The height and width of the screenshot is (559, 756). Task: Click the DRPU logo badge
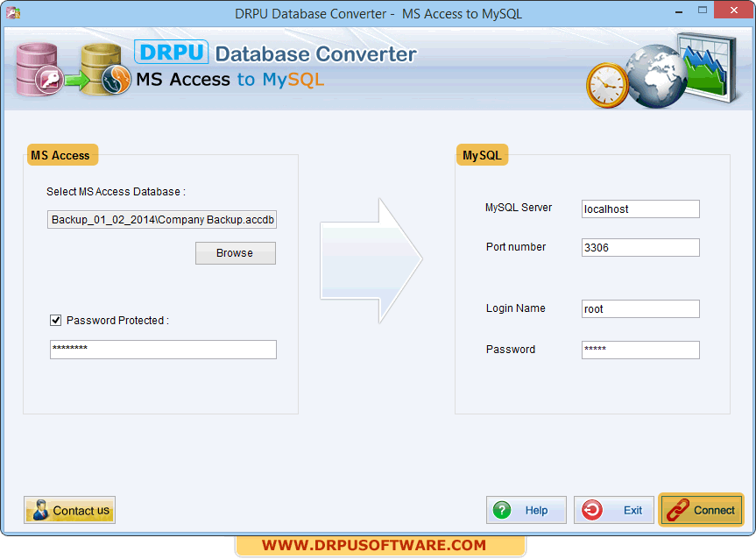coord(171,52)
